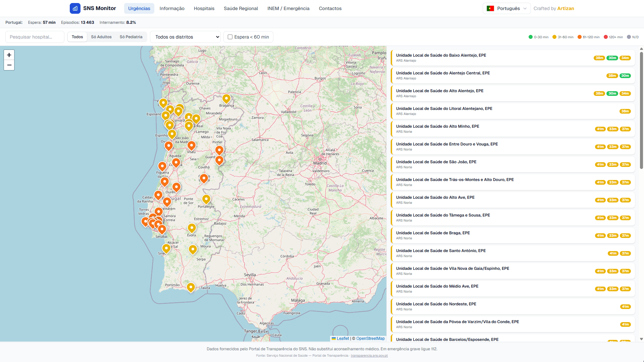Go to the INEM / Emergência tab
The height and width of the screenshot is (362, 644).
click(288, 8)
